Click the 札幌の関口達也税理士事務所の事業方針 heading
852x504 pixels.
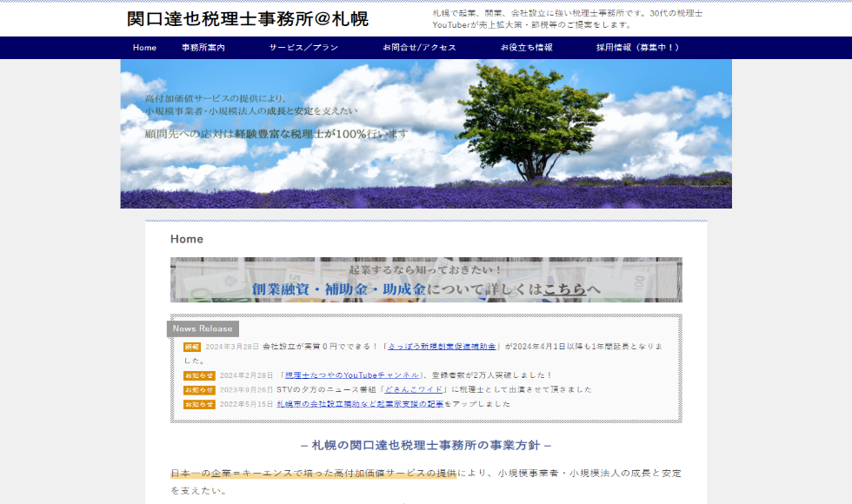426,445
